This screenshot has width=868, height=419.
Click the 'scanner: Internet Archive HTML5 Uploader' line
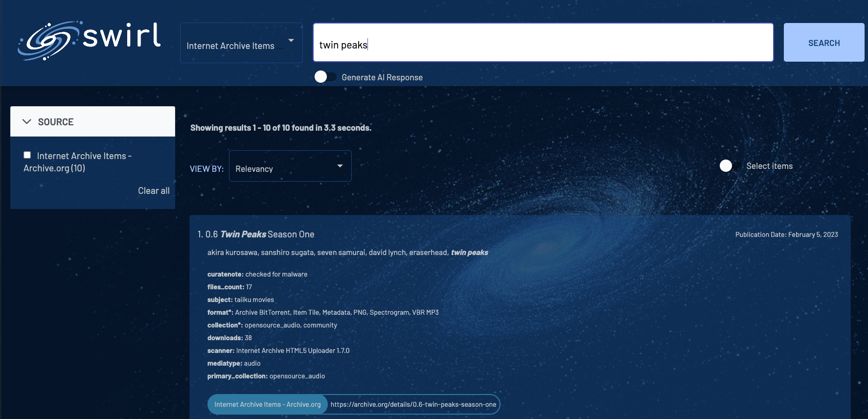[278, 350]
